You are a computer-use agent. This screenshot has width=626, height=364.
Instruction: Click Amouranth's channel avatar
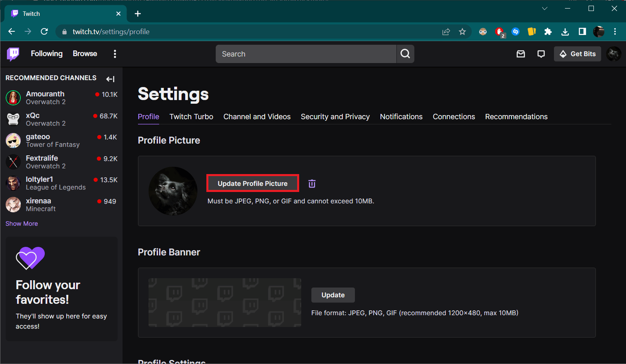pos(13,98)
